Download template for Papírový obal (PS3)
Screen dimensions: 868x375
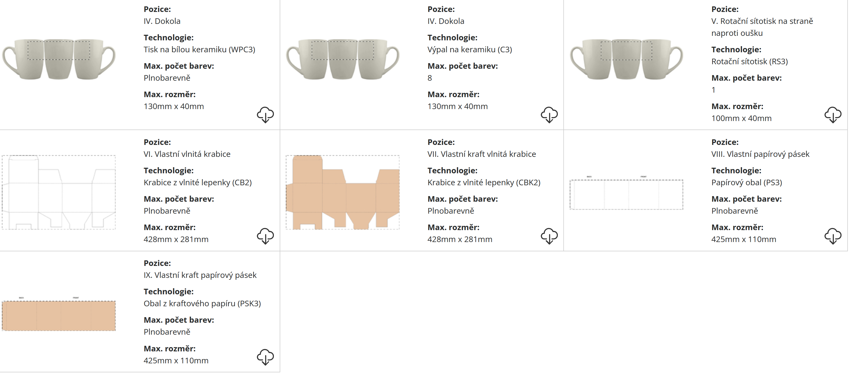833,236
